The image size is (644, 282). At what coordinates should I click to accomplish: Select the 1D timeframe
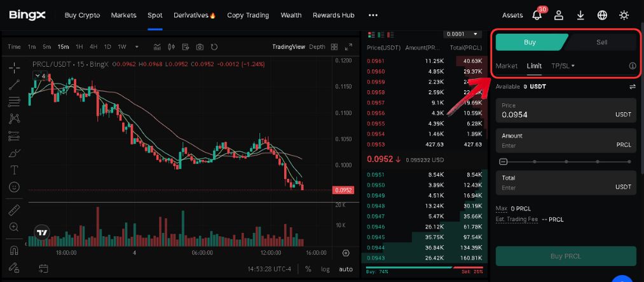click(x=107, y=47)
